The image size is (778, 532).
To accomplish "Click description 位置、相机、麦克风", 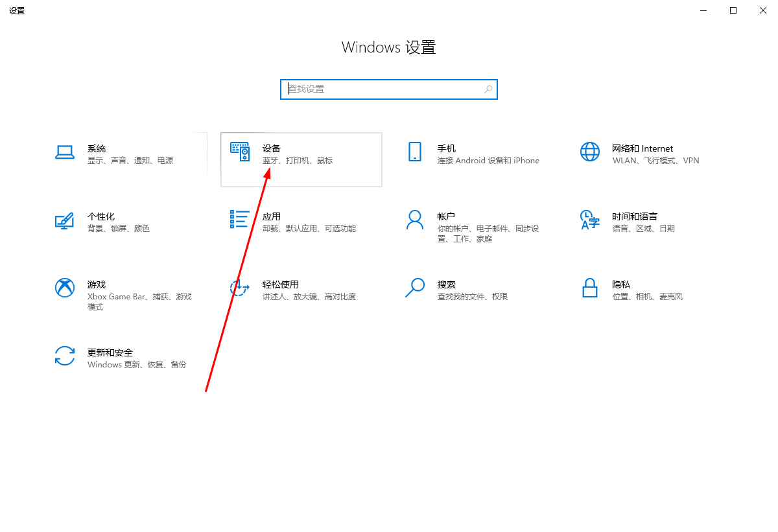I will coord(648,297).
